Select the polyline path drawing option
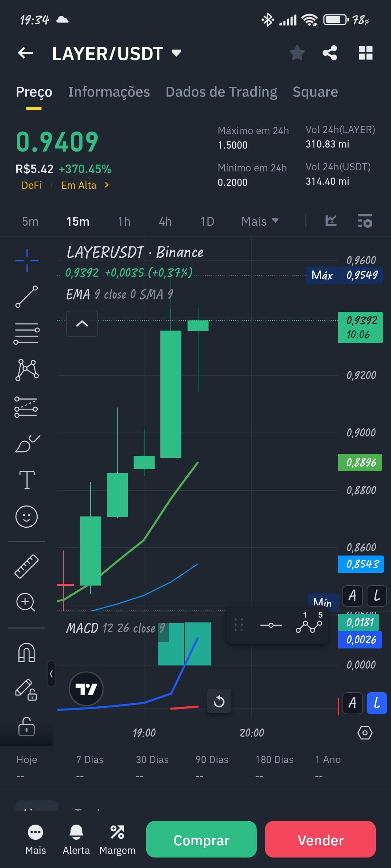This screenshot has height=868, width=391. 309,623
